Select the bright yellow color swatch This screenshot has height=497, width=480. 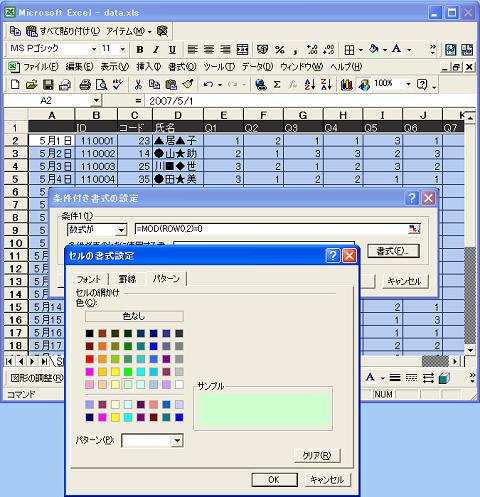click(x=115, y=372)
